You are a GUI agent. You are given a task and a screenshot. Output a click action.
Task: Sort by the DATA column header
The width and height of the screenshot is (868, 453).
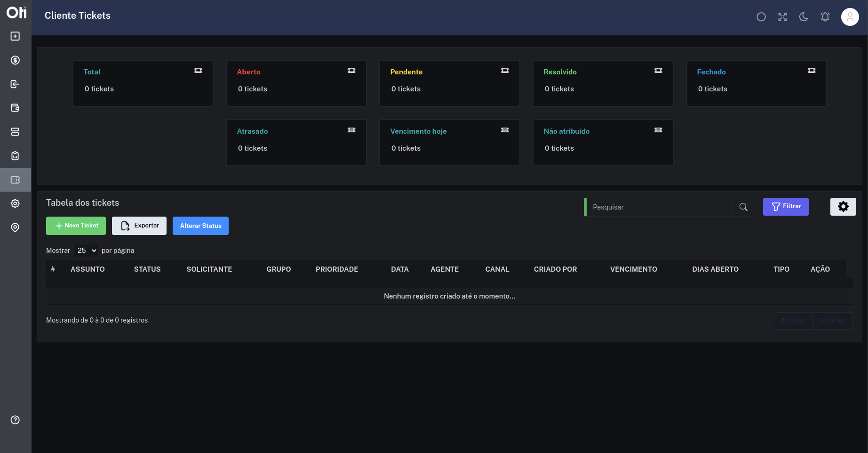click(400, 269)
